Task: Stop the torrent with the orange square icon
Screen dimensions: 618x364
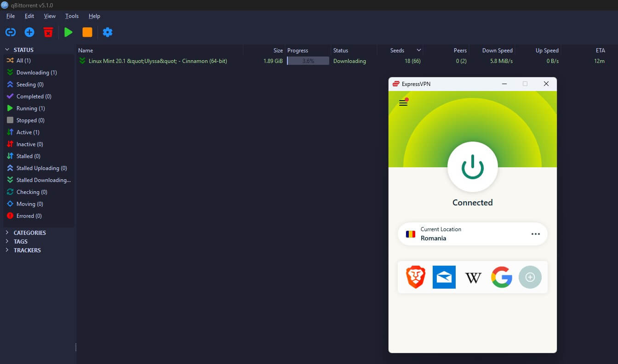Action: (x=87, y=32)
